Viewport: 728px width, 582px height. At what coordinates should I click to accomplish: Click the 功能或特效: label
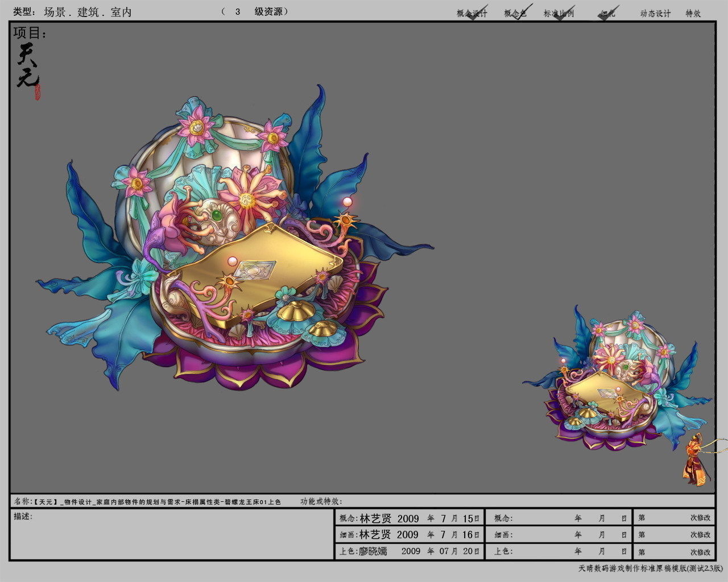(322, 502)
